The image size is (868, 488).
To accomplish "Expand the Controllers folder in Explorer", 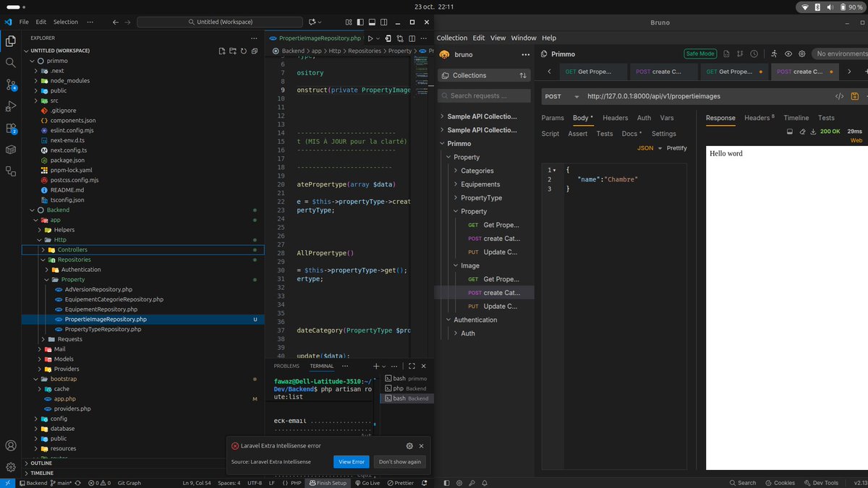I will pos(72,250).
